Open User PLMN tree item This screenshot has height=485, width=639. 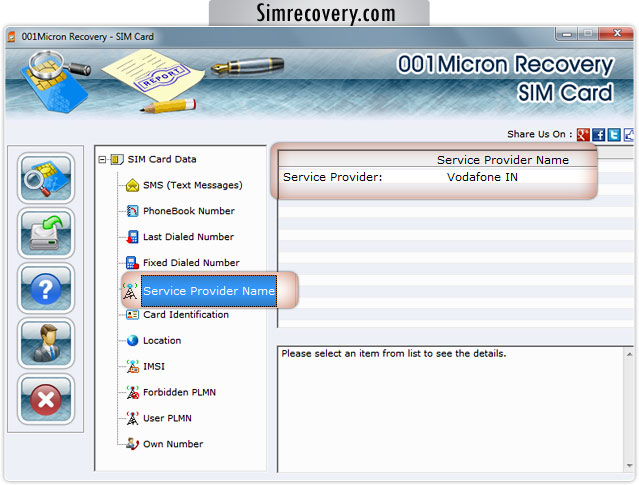[x=167, y=418]
